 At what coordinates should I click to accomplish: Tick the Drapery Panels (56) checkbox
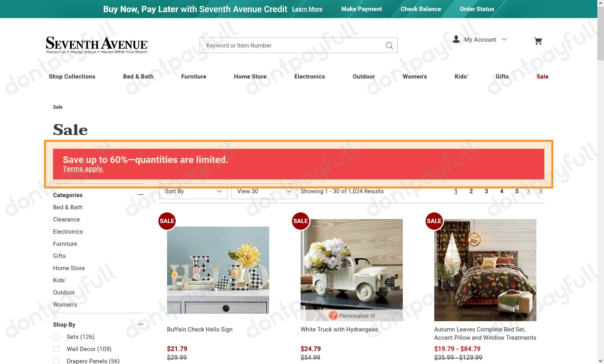pos(56,361)
